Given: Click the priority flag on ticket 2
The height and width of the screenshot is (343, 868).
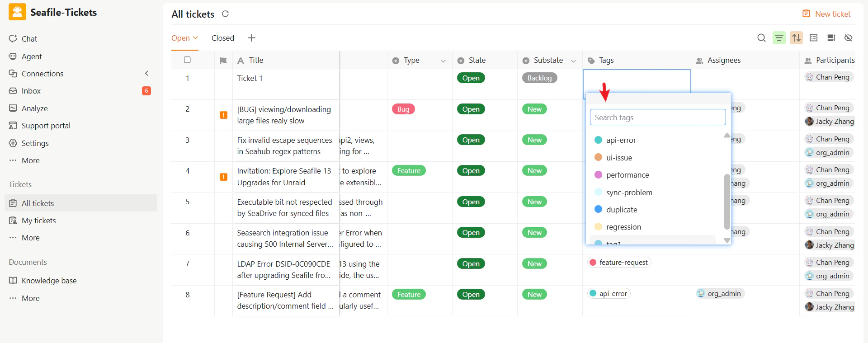Looking at the screenshot, I should tap(223, 115).
